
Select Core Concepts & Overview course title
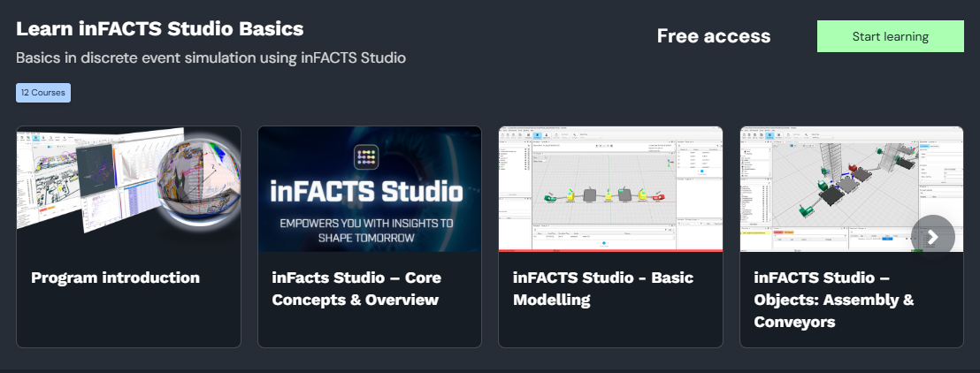pos(356,288)
